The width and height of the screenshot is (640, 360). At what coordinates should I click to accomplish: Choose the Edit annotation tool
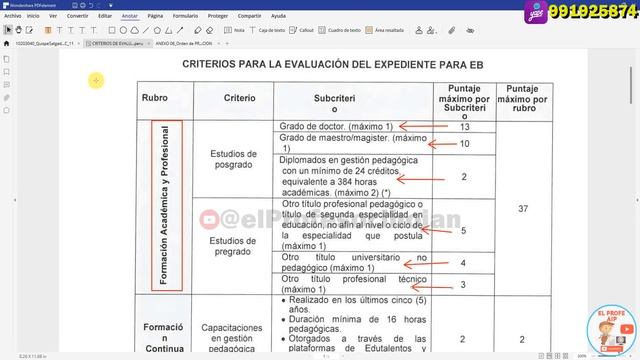[x=29, y=30]
